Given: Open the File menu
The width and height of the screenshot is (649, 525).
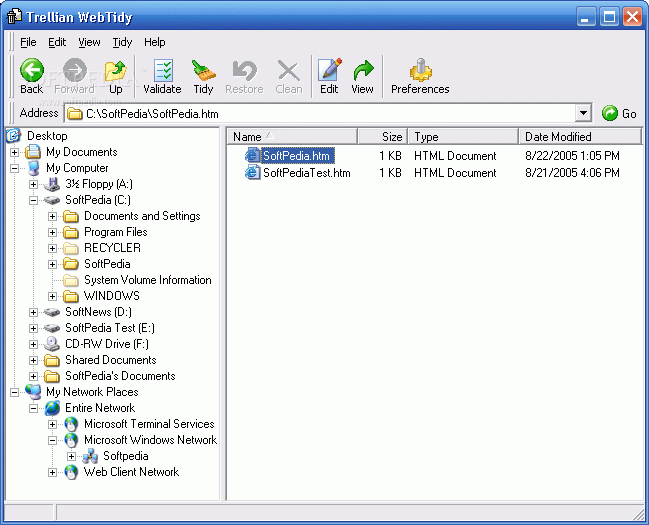Looking at the screenshot, I should [x=28, y=42].
